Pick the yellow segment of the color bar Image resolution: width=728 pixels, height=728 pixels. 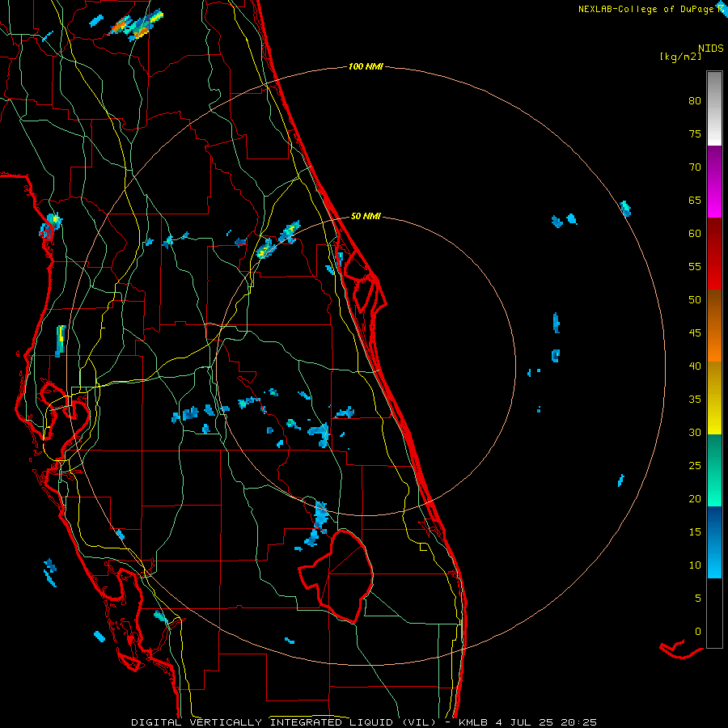click(714, 398)
